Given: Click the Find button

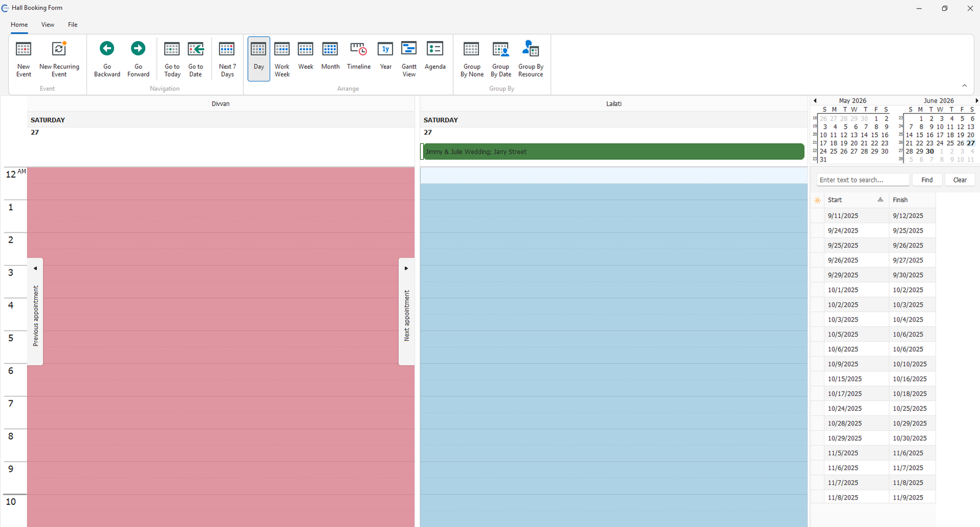Looking at the screenshot, I should [x=927, y=180].
